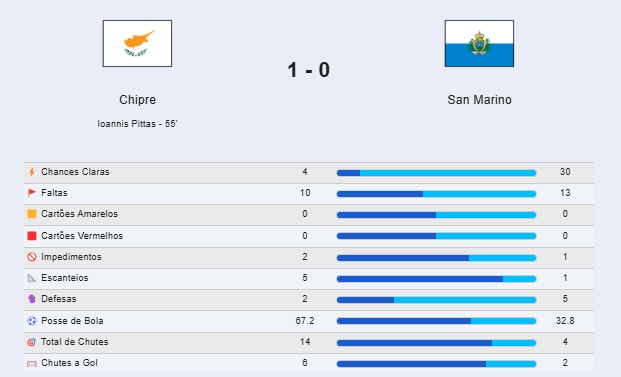Click the red flag icon beside Faltas

click(x=32, y=193)
